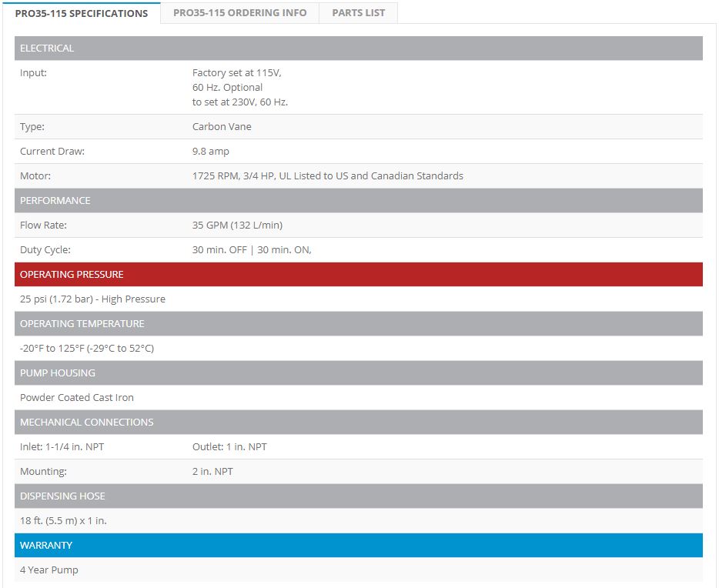Click '-20°F to 125°F' temperature value
The height and width of the screenshot is (588, 719).
tap(87, 349)
